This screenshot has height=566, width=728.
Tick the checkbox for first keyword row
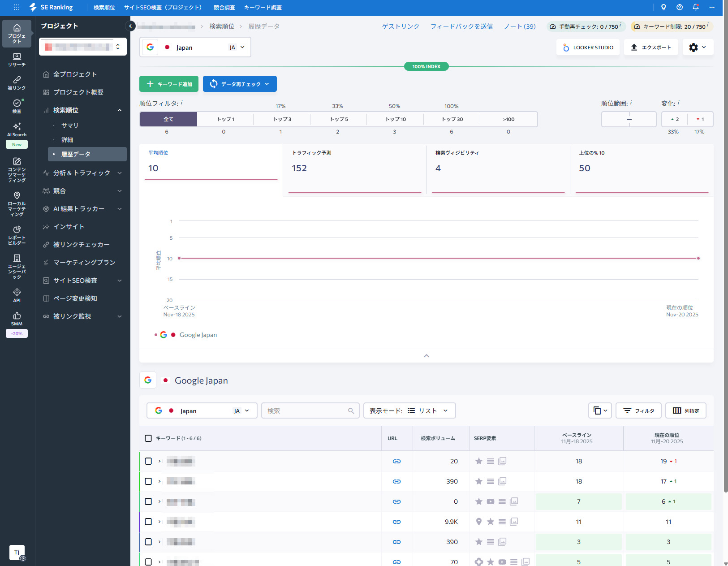[148, 461]
